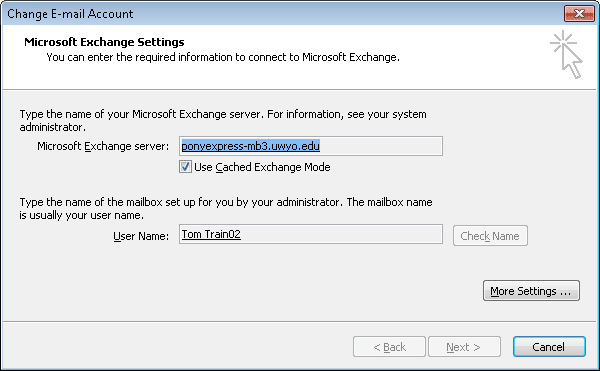Click the "Microsoft Exchange server:" label
The width and height of the screenshot is (600, 371).
103,146
